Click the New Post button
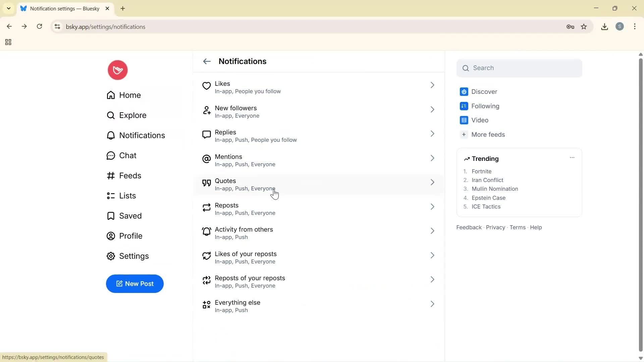Image resolution: width=644 pixels, height=362 pixels. 135,284
